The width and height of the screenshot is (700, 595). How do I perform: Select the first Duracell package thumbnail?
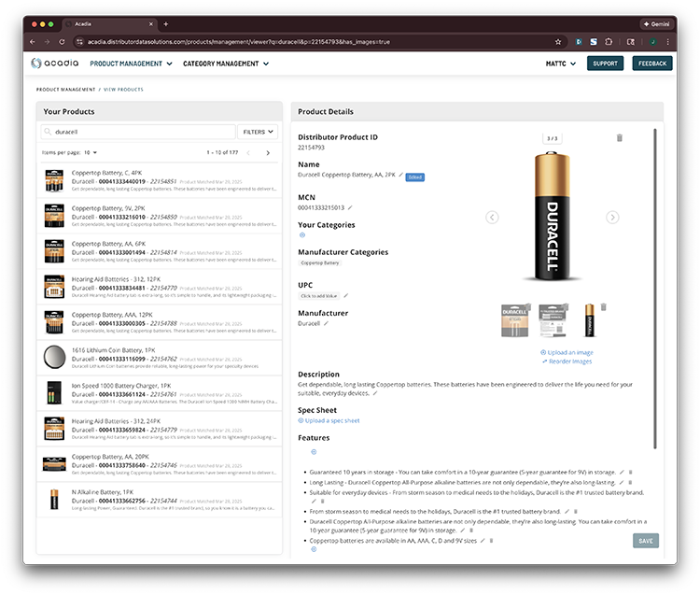(514, 320)
